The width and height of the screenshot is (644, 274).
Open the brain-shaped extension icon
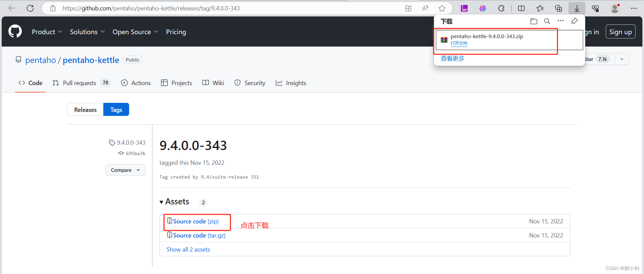[483, 8]
